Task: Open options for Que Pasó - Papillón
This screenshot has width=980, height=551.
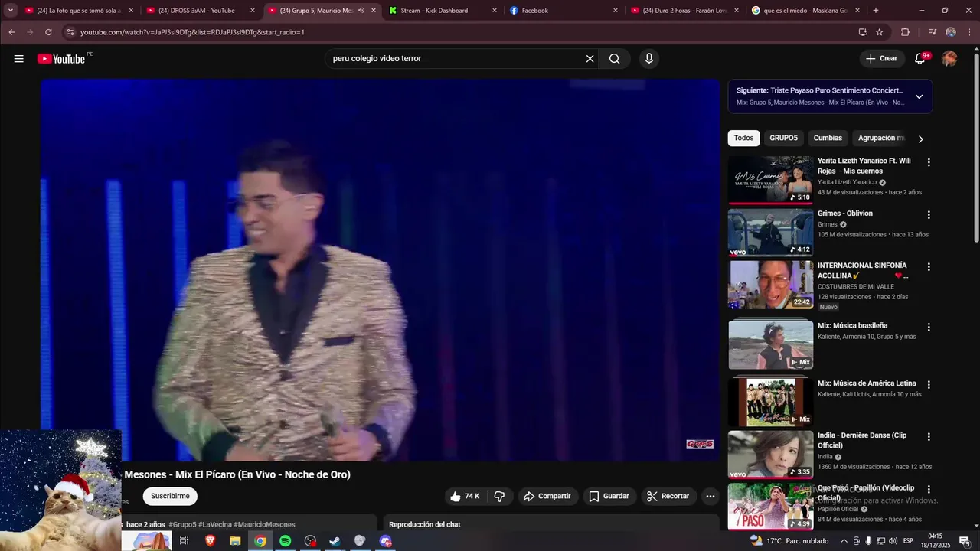Action: [x=929, y=489]
